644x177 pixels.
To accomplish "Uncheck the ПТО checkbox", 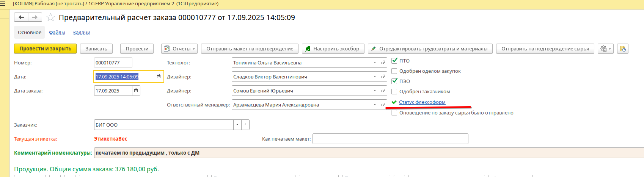I will pyautogui.click(x=394, y=61).
